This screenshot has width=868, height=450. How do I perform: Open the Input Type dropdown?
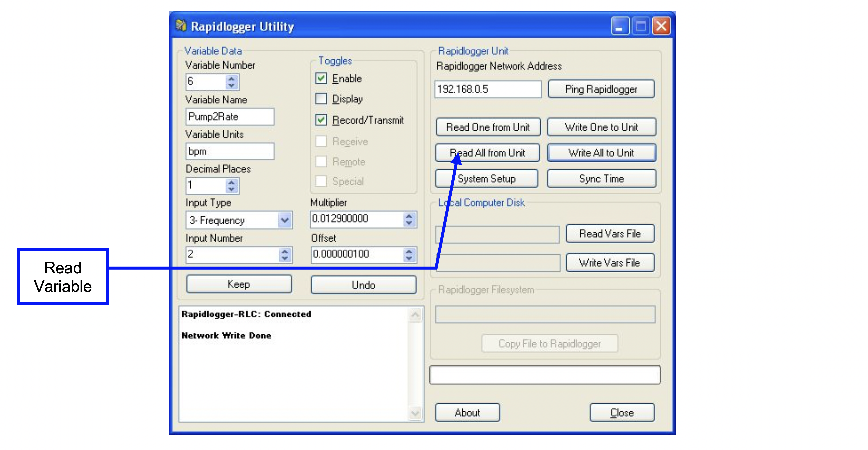pyautogui.click(x=285, y=220)
